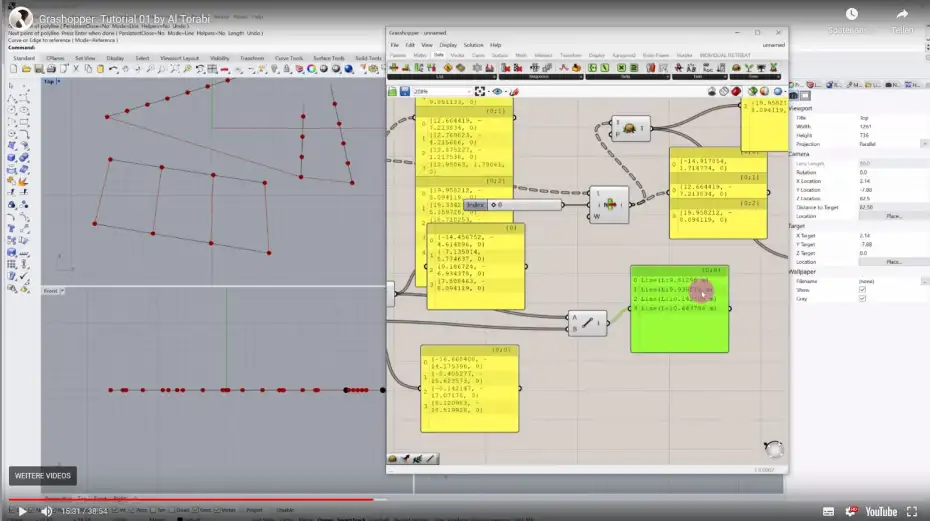Screen dimensions: 930x521
Task: Switch to Rhino's CPlanes toolbar tab
Action: (x=55, y=58)
